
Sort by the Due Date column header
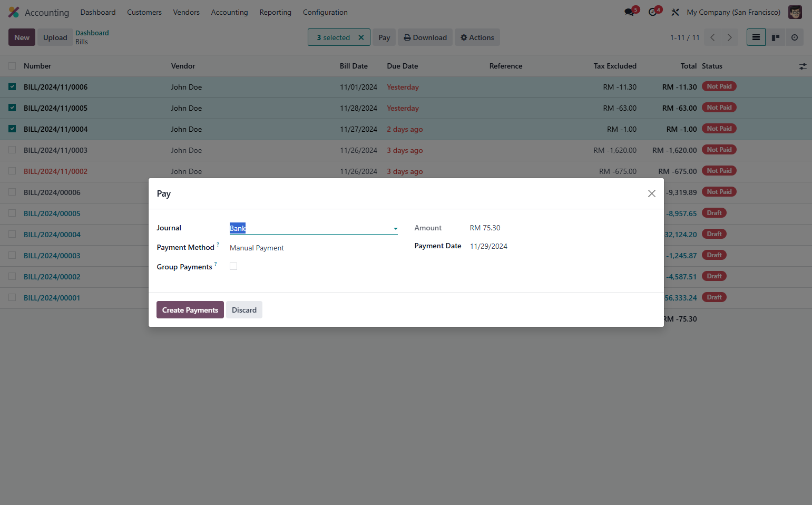(x=403, y=66)
